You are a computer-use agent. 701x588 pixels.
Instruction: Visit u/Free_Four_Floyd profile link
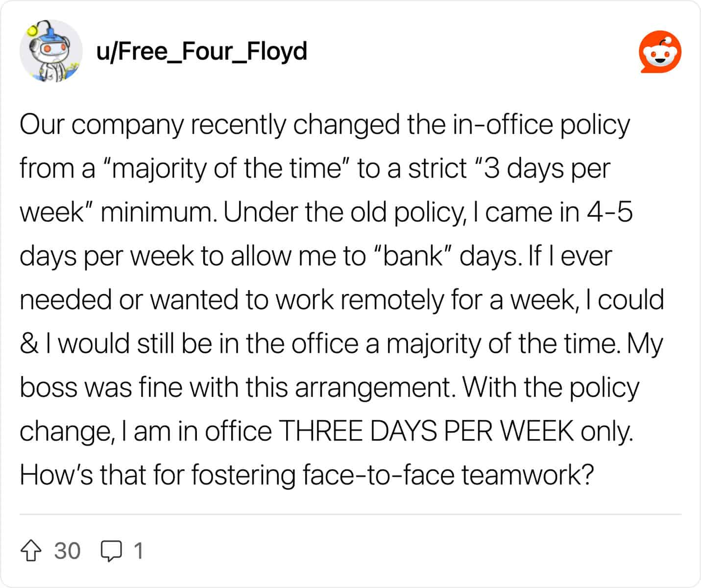coord(202,51)
